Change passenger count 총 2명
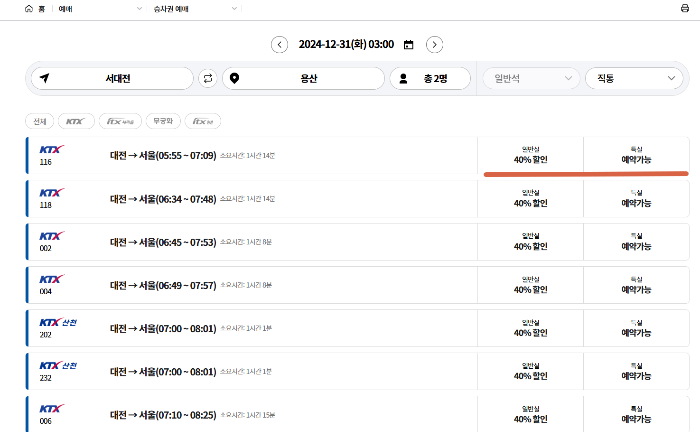 coord(430,79)
